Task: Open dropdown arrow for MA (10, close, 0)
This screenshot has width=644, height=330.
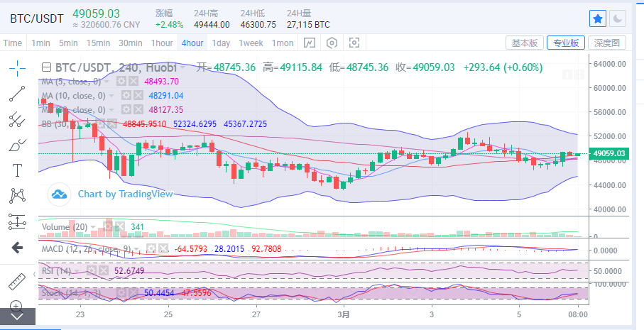Action: click(111, 96)
